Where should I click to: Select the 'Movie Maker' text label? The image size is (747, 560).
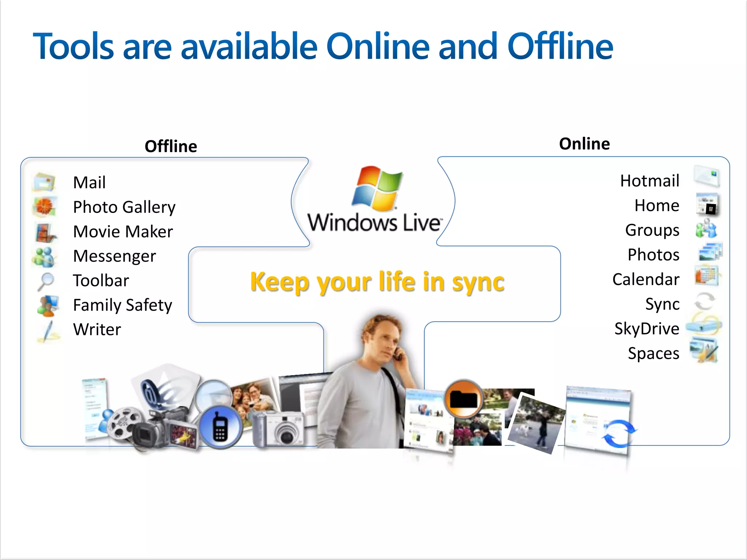tap(123, 232)
